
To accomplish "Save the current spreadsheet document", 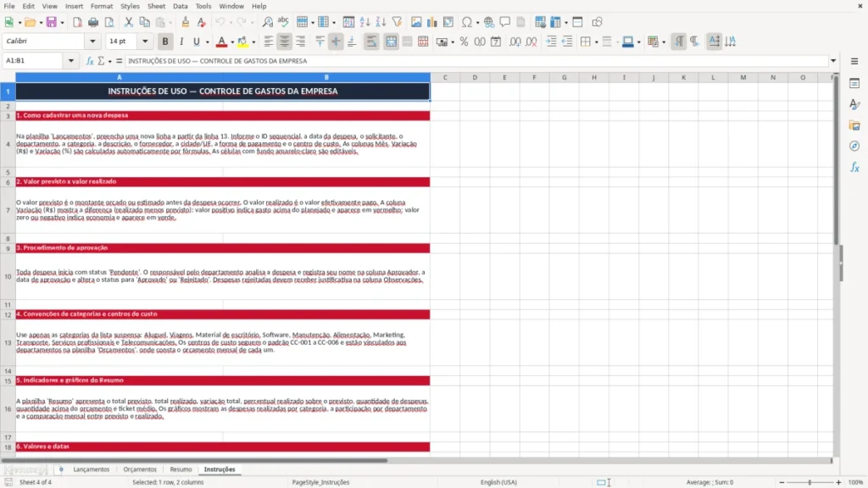I will 52,22.
